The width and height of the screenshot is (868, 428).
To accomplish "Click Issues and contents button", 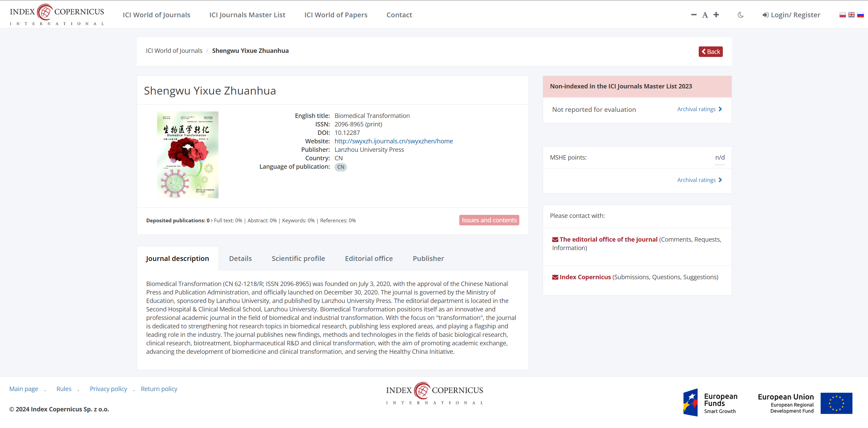I will 489,220.
